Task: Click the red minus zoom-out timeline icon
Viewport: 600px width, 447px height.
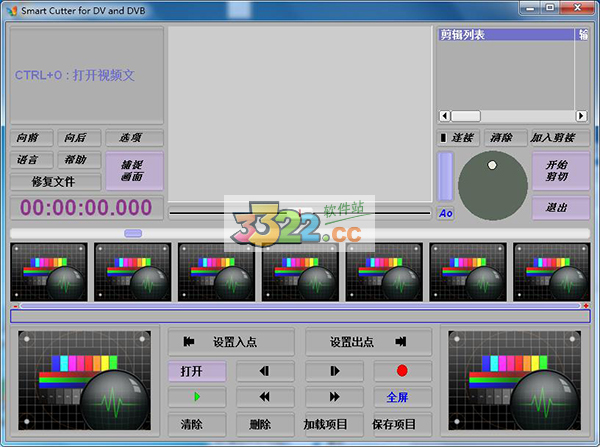Action: tap(15, 306)
